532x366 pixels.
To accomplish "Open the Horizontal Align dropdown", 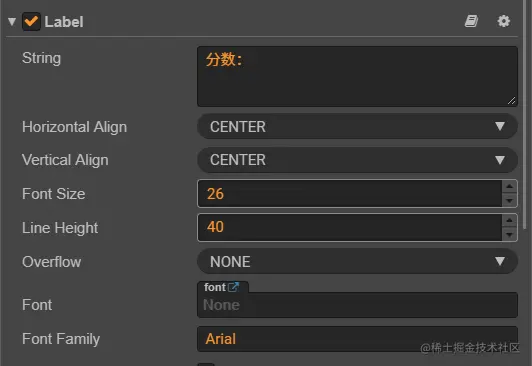I will click(x=357, y=127).
